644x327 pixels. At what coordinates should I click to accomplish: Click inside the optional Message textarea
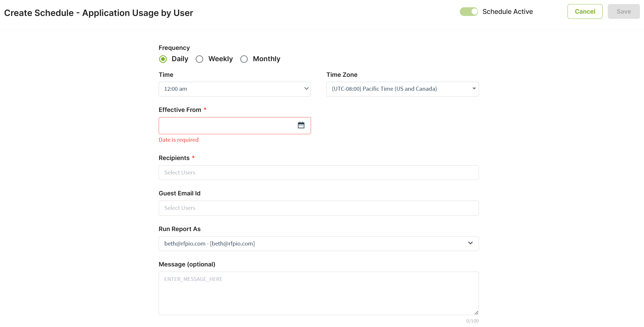click(x=319, y=293)
